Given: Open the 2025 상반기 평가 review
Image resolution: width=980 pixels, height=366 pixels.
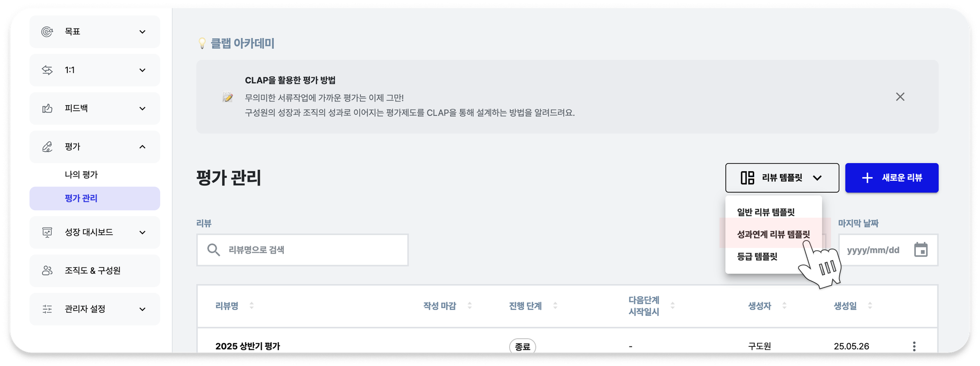Looking at the screenshot, I should (247, 346).
